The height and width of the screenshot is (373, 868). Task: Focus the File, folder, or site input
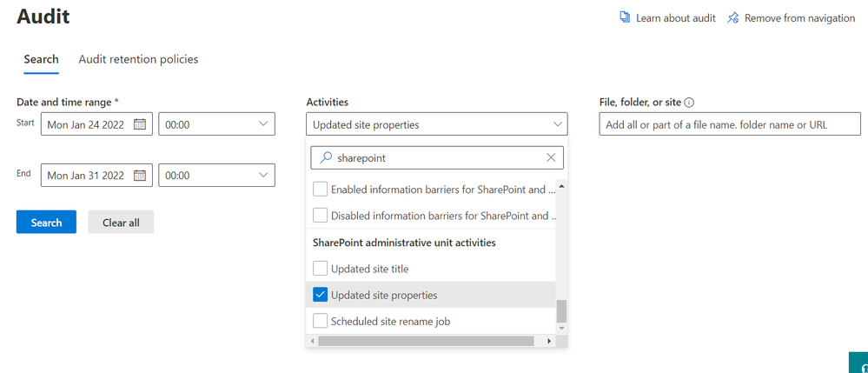coord(730,124)
